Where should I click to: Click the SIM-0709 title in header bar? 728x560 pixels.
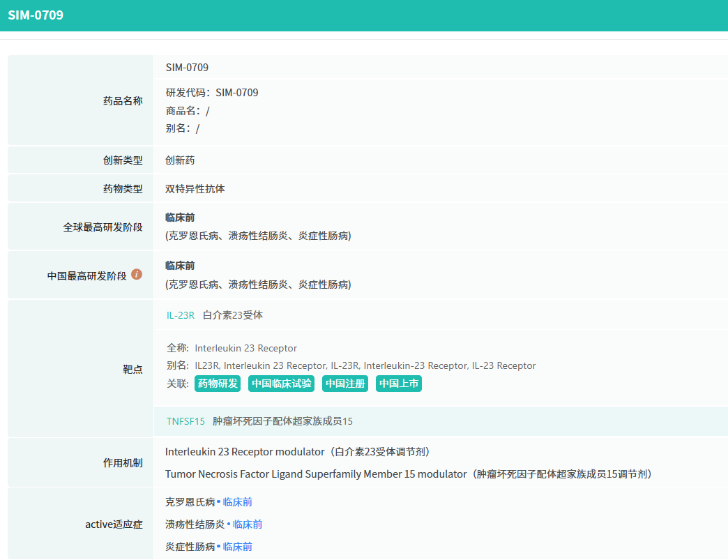point(36,15)
